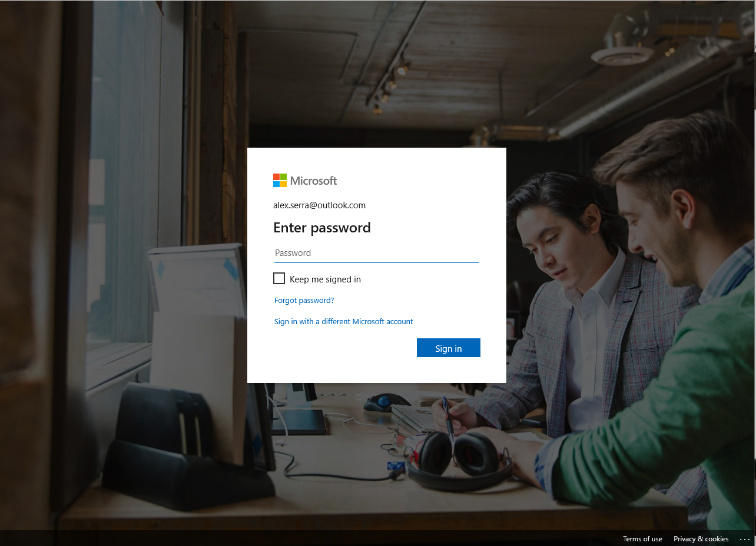
Task: Click the 'Keep me signed in' label text
Action: 325,279
